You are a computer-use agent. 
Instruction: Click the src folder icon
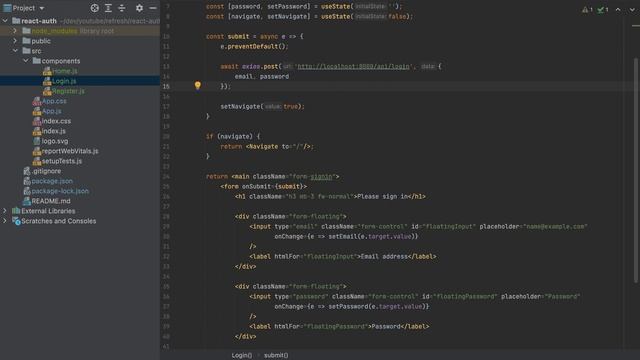27,51
